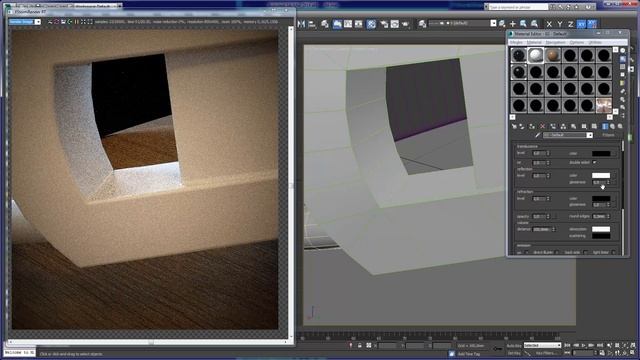Toggle the light linker checkbox
The width and height of the screenshot is (640, 360).
[x=613, y=252]
